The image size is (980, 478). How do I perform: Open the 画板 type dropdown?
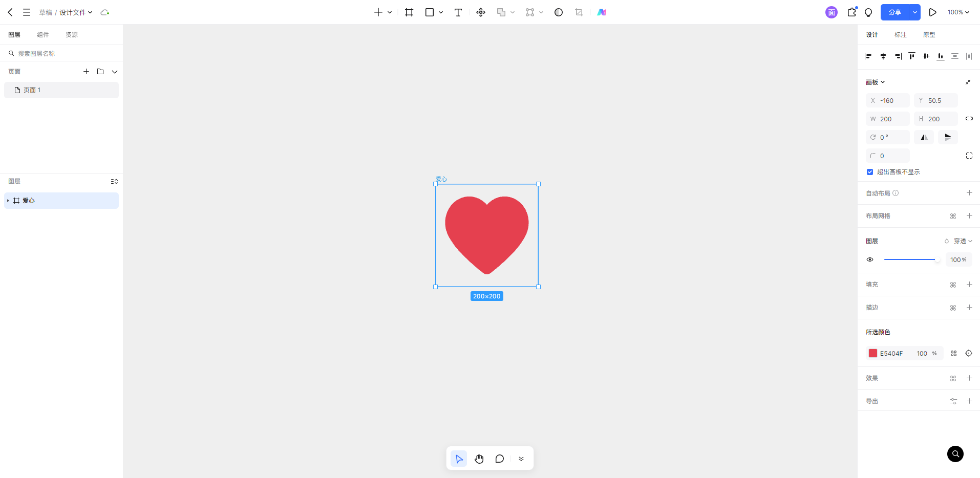tap(876, 82)
